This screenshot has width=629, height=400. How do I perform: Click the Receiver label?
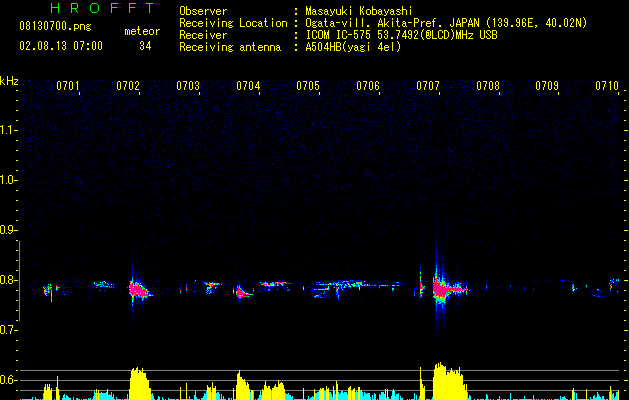pyautogui.click(x=203, y=35)
